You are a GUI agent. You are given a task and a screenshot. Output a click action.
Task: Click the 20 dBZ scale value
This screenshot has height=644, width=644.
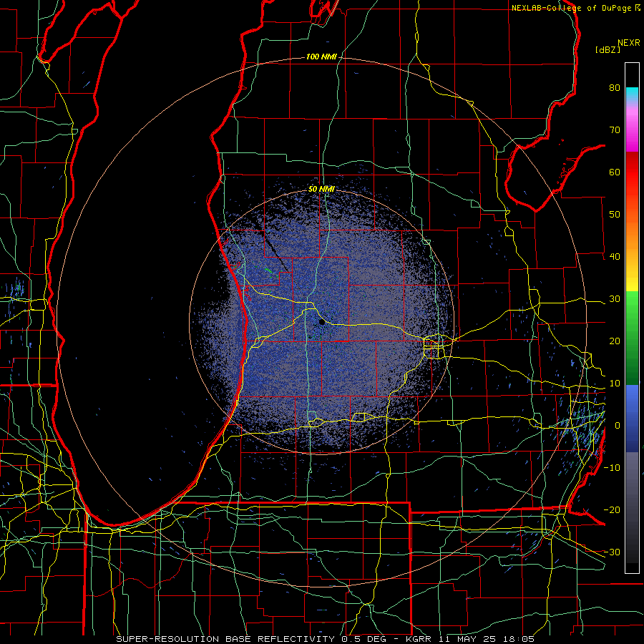pos(615,341)
